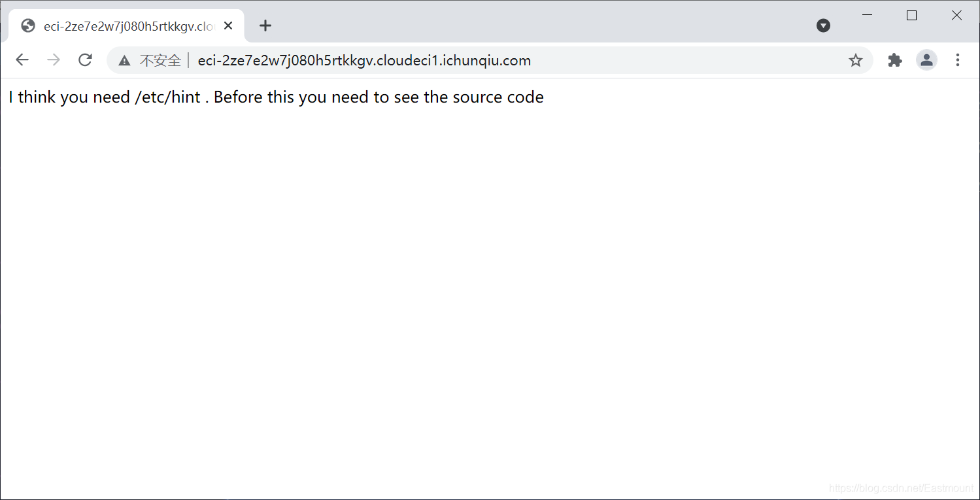980x500 pixels.
Task: Go back to the previous page
Action: tap(22, 60)
